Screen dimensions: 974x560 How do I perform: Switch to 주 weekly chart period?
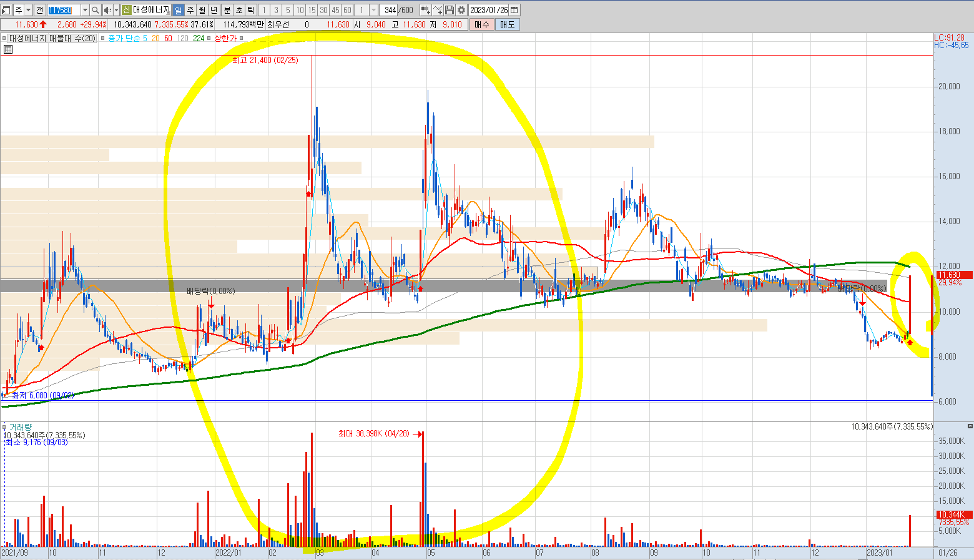(x=190, y=10)
